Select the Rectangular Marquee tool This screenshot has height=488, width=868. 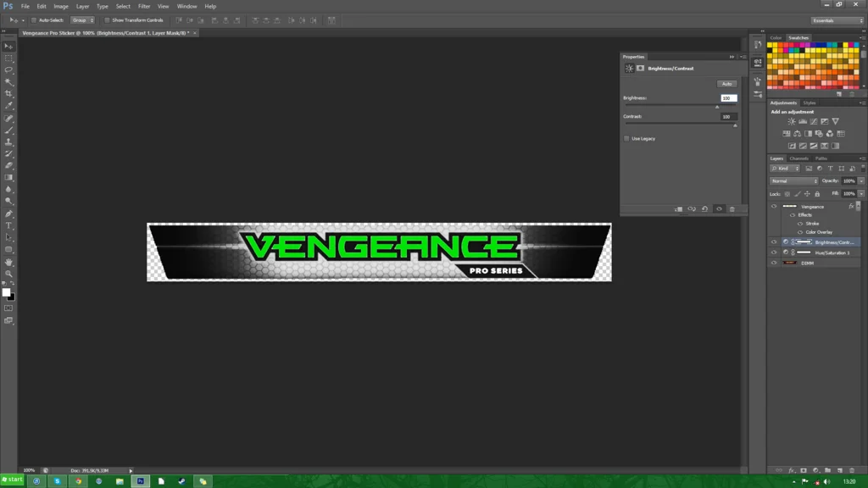pos(8,58)
